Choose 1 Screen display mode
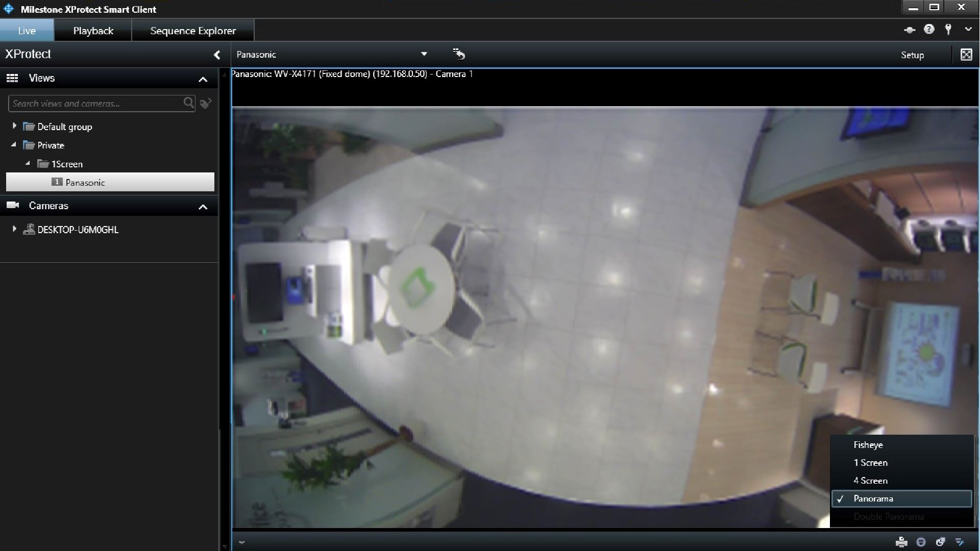Screen dimensions: 980x551 point(902,463)
